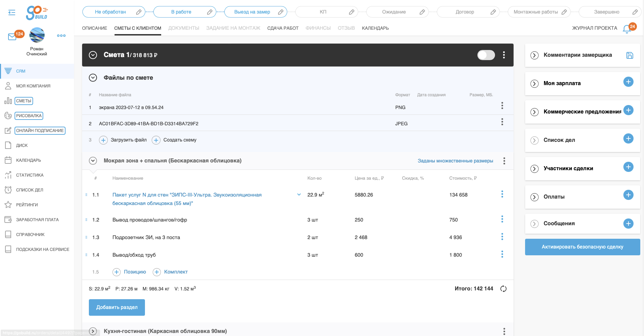
Task: Open ЗАРАБОТНАЯ ПЛАТА in the sidebar
Action: (37, 220)
